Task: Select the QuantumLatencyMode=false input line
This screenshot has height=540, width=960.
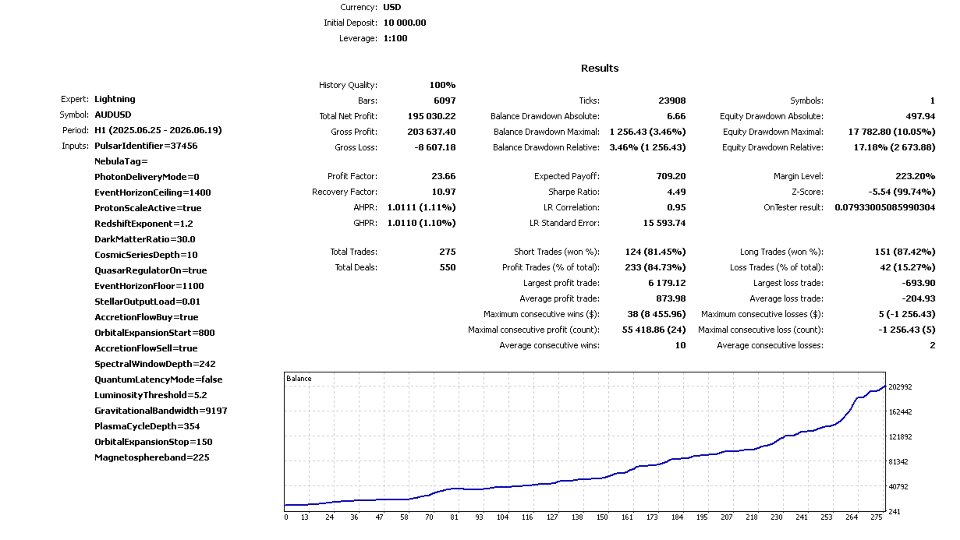Action: 158,380
